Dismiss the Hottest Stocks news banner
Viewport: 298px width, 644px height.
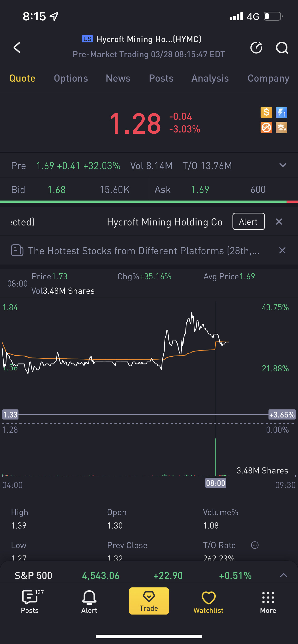tap(282, 251)
